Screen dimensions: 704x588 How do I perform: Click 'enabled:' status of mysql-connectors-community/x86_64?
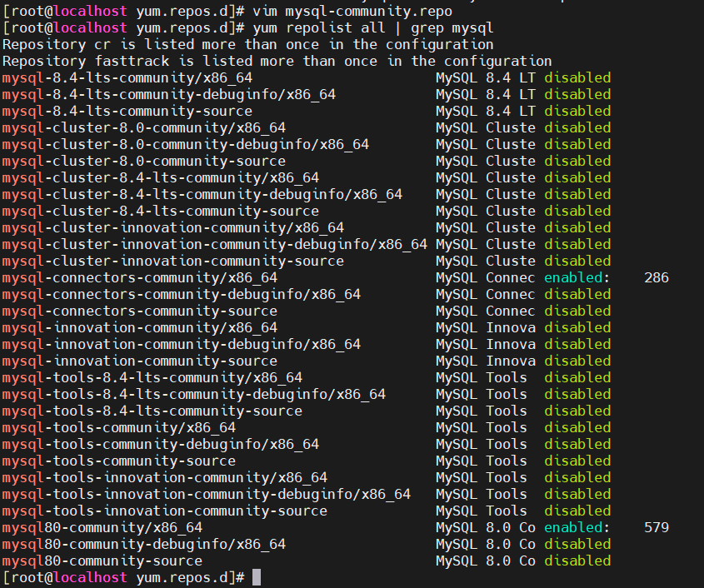click(x=577, y=277)
